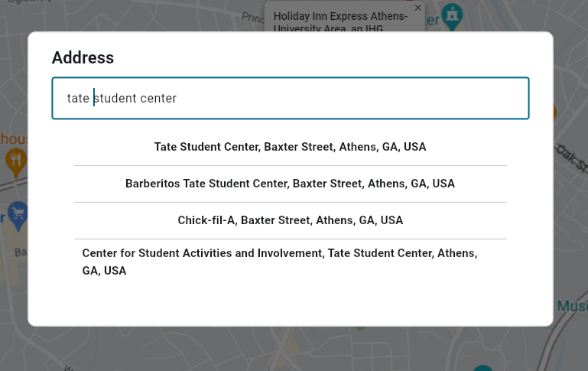The image size is (588, 371).
Task: Click the blue shopping cart map pin
Action: 18,215
